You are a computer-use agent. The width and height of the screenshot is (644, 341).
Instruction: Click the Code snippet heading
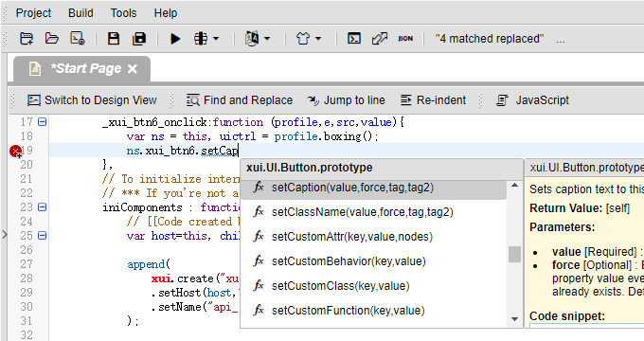(x=566, y=316)
